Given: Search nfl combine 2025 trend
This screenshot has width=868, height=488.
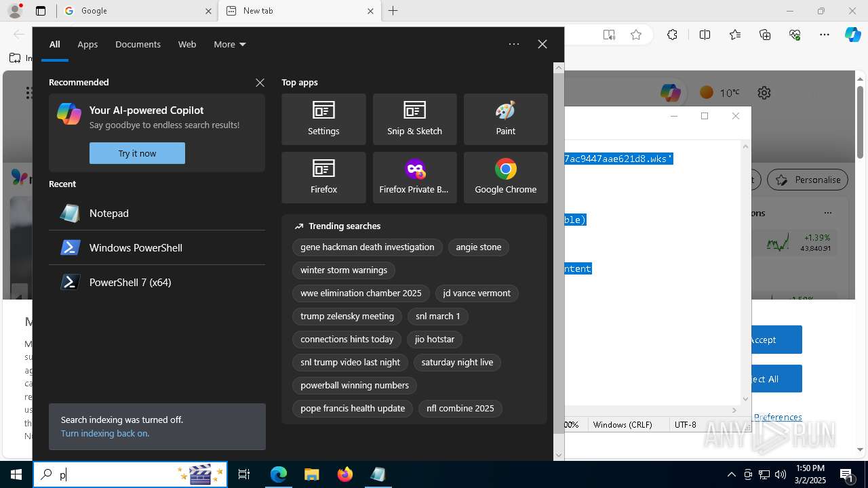Looking at the screenshot, I should [x=460, y=409].
